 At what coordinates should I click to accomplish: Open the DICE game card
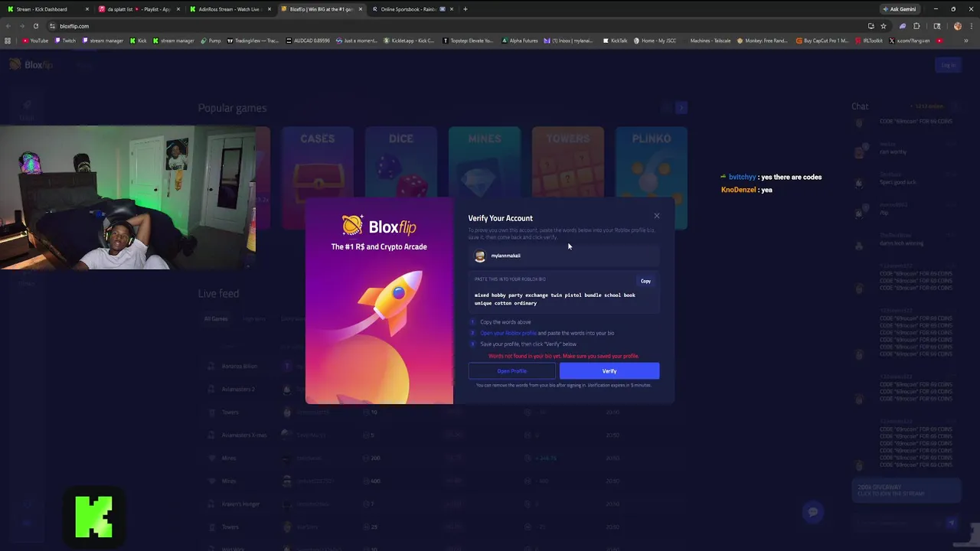(400, 178)
